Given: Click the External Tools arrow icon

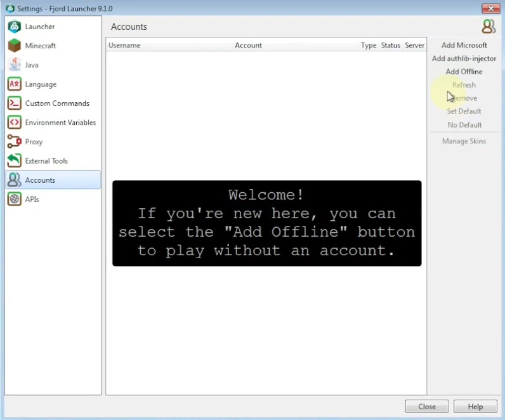Looking at the screenshot, I should [14, 161].
